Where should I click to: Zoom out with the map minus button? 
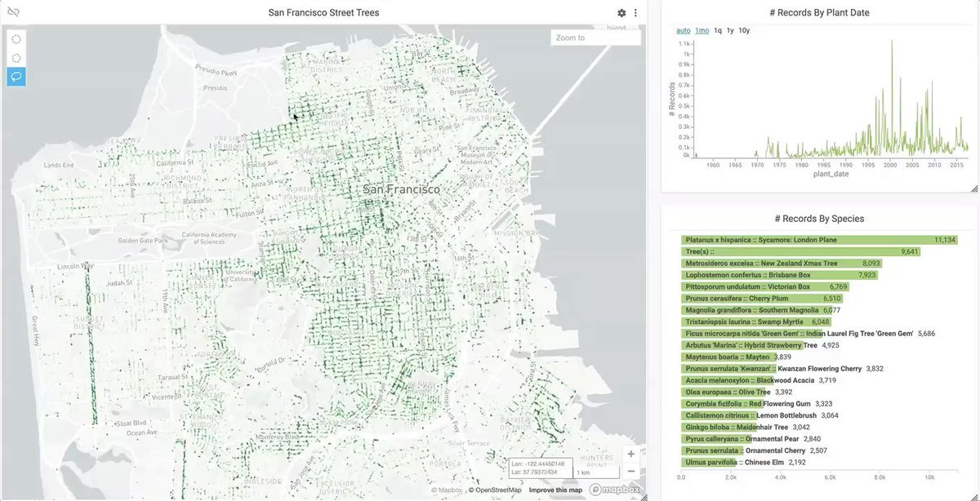pos(631,471)
